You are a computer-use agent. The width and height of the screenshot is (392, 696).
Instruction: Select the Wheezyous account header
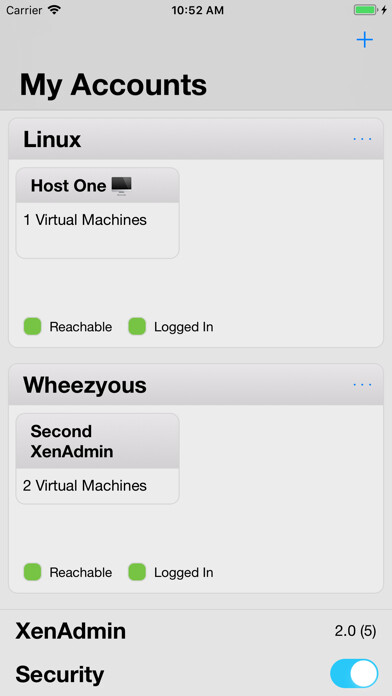click(x=196, y=384)
